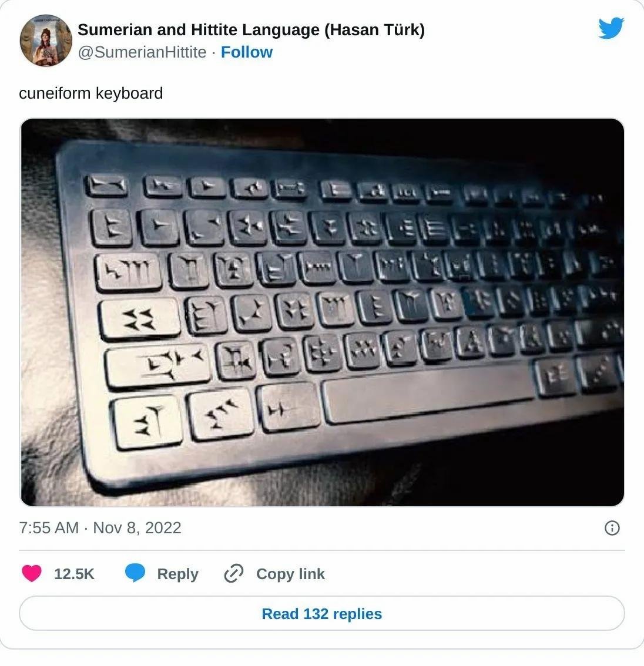Viewport: 644px width, 666px height.
Task: Click the Reply text label
Action: pyautogui.click(x=177, y=574)
